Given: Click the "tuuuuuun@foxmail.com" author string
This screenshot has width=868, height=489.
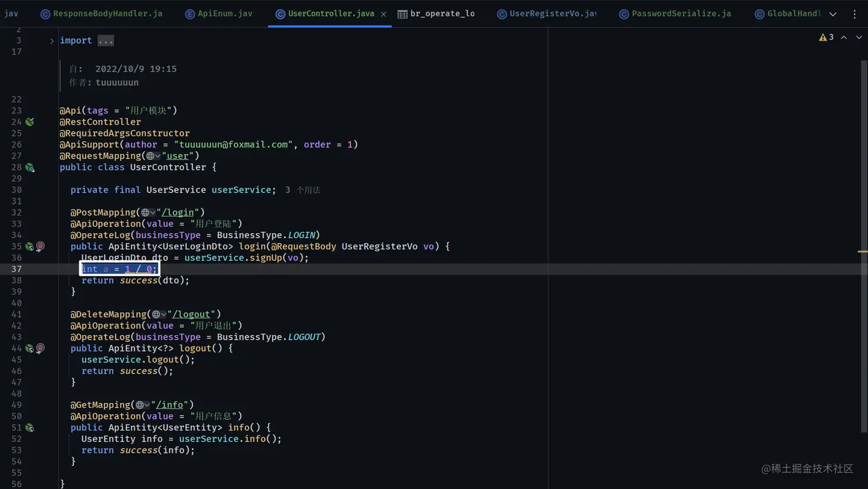Looking at the screenshot, I should 233,145.
